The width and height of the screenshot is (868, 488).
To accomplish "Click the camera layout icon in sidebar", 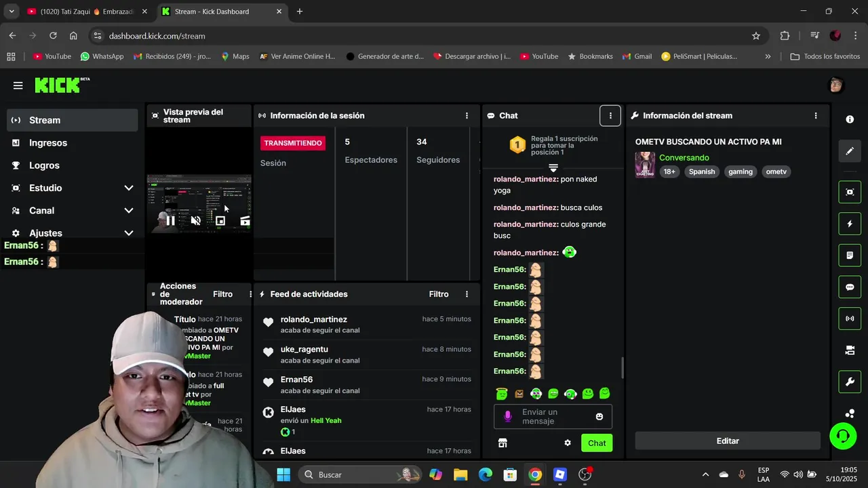I will tap(850, 350).
